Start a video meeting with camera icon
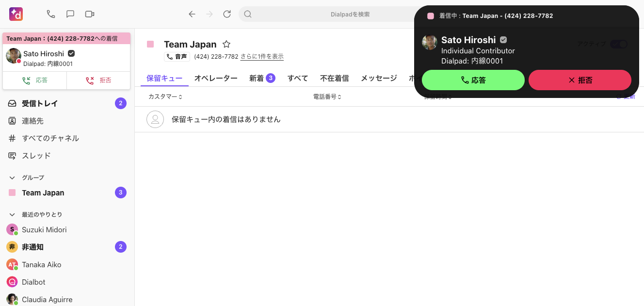This screenshot has width=644, height=306. tap(90, 14)
